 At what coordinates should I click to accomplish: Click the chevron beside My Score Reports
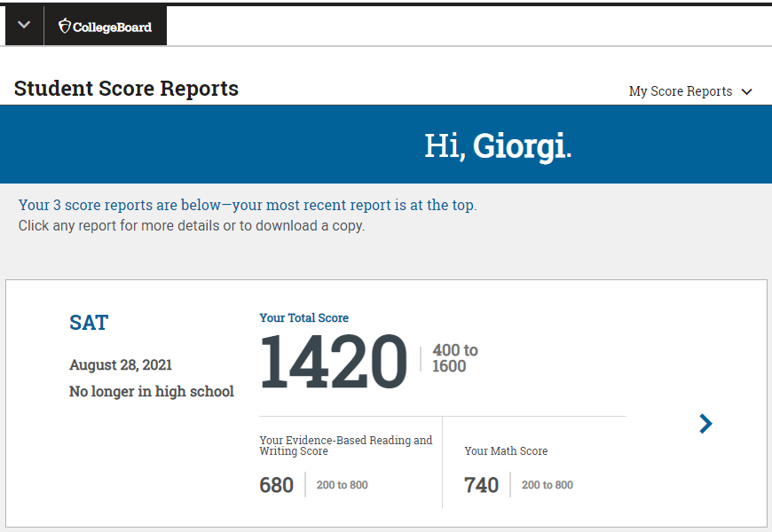(x=746, y=92)
